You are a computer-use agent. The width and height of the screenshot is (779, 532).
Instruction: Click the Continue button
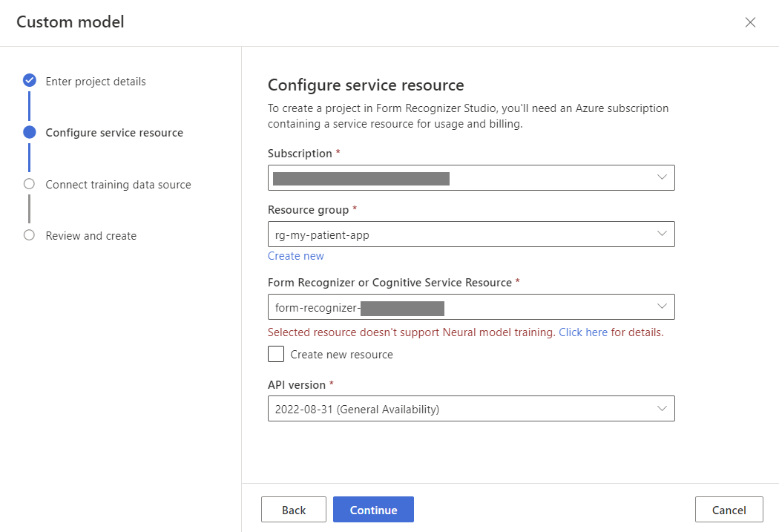pyautogui.click(x=373, y=509)
